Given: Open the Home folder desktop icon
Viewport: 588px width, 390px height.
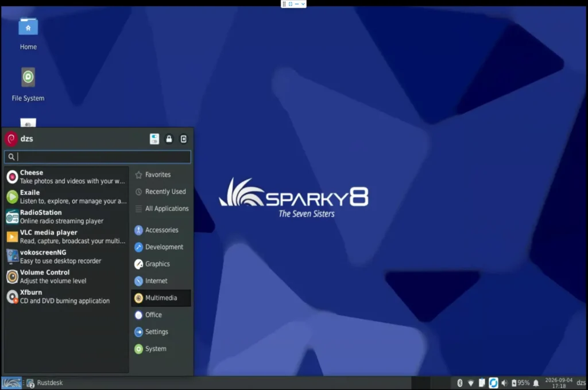Looking at the screenshot, I should (x=28, y=34).
